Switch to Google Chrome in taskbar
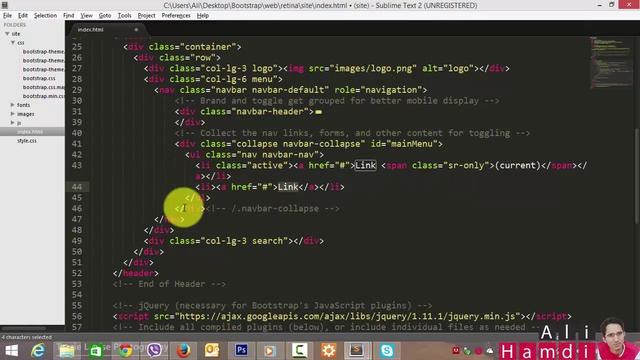 (125, 351)
